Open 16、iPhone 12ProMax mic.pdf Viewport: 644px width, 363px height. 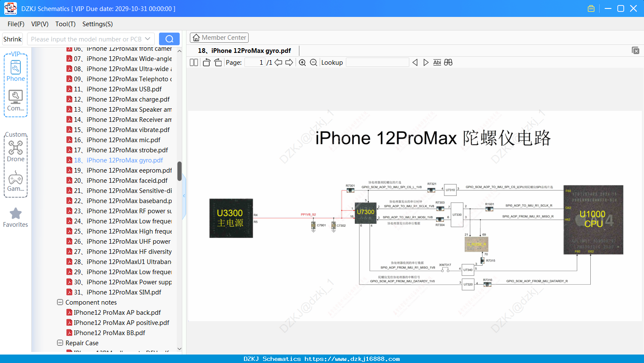tap(114, 140)
